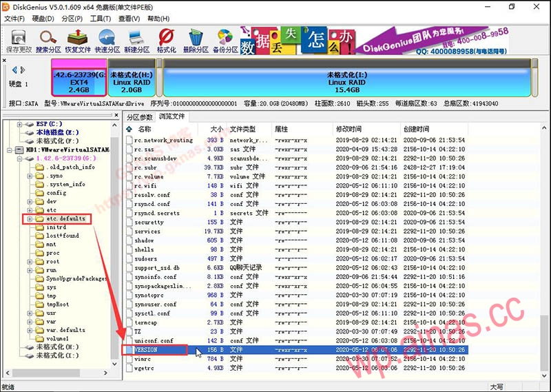This screenshot has width=551, height=392.
Task: Expand the usr folder node
Action: click(x=30, y=313)
